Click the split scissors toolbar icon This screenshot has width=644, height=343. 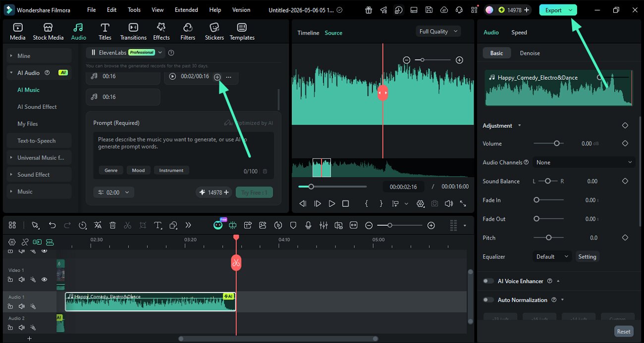[x=127, y=225]
